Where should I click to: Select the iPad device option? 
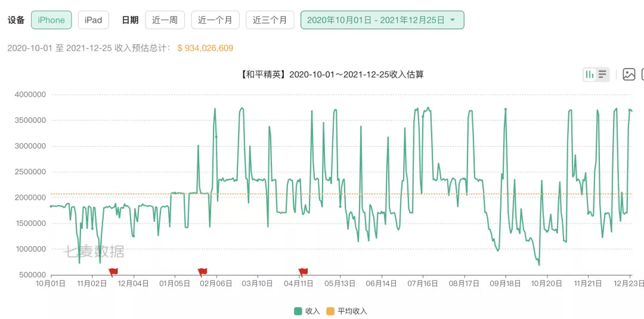(x=93, y=20)
